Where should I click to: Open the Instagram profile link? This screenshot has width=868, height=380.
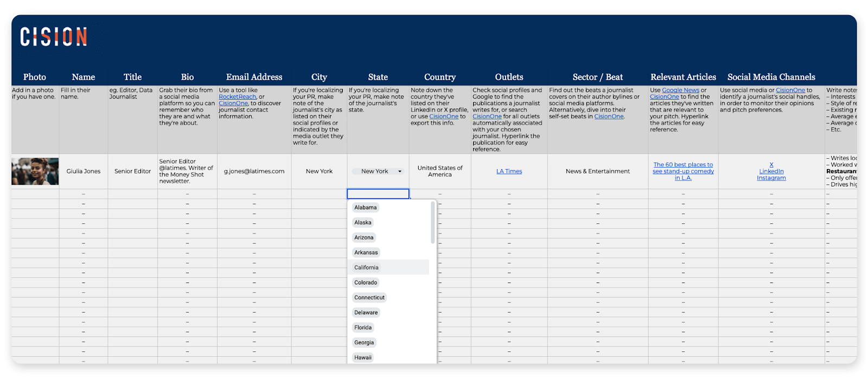(771, 178)
